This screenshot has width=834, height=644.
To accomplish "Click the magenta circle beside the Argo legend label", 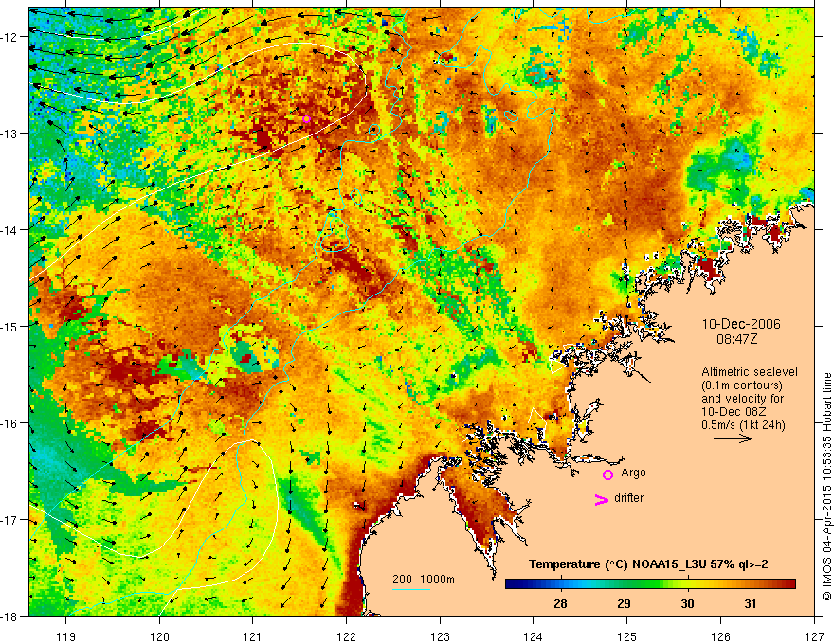I will tap(607, 474).
